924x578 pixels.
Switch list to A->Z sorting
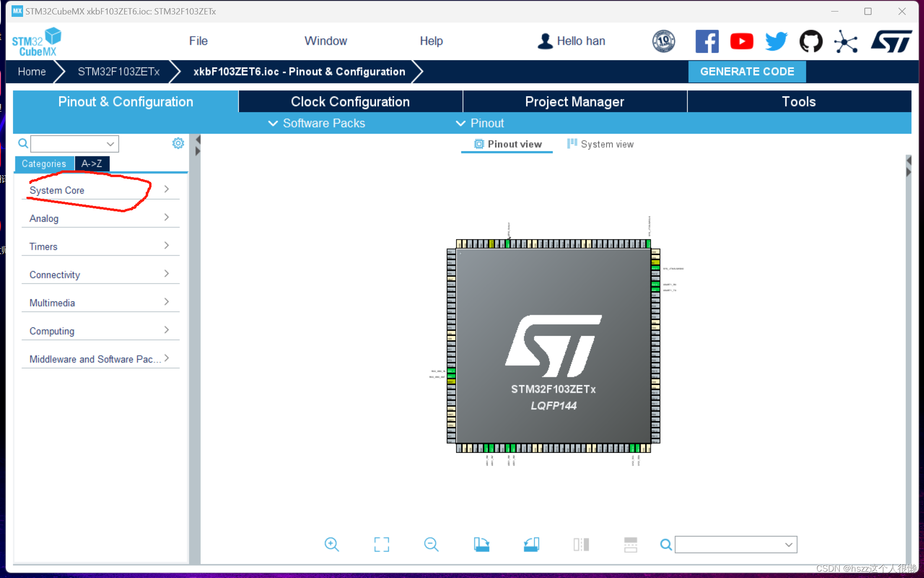tap(92, 164)
